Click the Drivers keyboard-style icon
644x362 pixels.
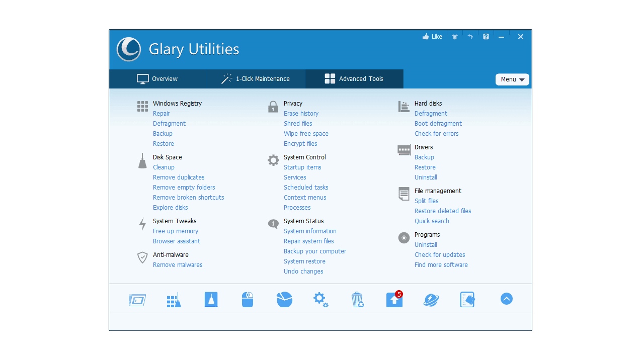(x=404, y=149)
